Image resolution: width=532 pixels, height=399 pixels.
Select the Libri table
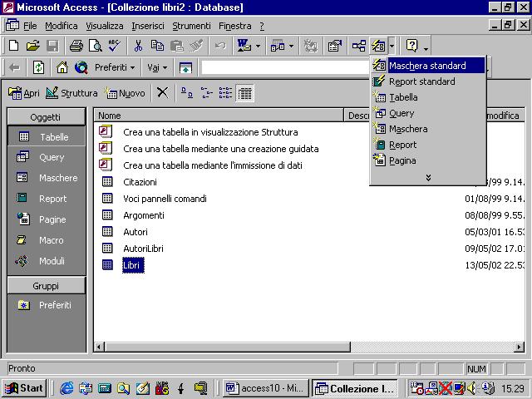tap(133, 265)
